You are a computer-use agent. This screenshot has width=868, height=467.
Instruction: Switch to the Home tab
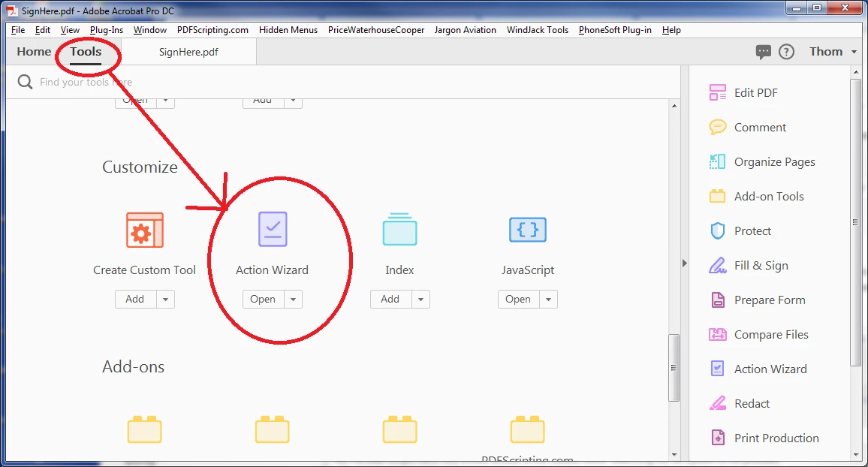pyautogui.click(x=34, y=52)
